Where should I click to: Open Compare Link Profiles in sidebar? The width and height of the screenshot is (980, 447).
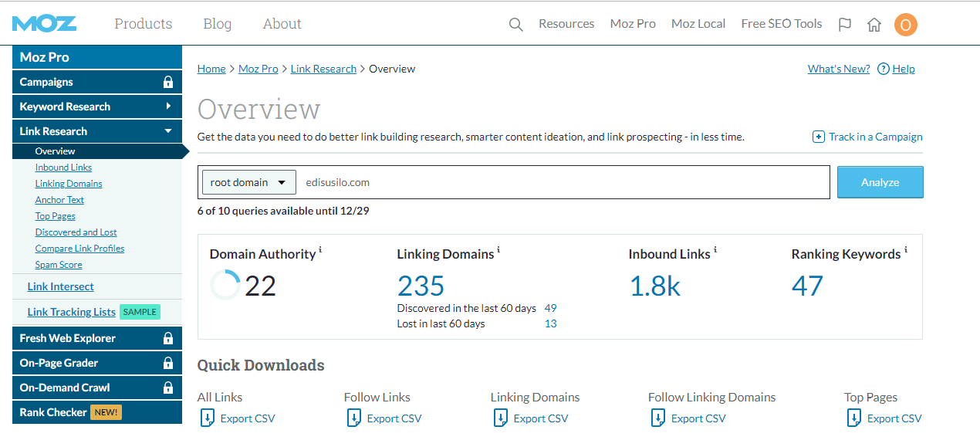click(79, 249)
